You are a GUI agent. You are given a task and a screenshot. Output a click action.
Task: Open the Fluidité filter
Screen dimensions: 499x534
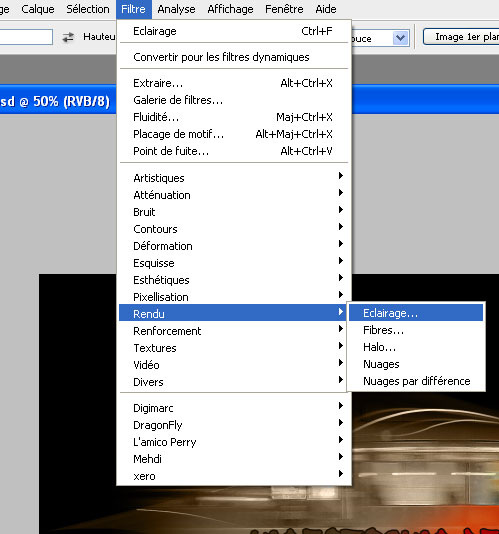(x=234, y=117)
